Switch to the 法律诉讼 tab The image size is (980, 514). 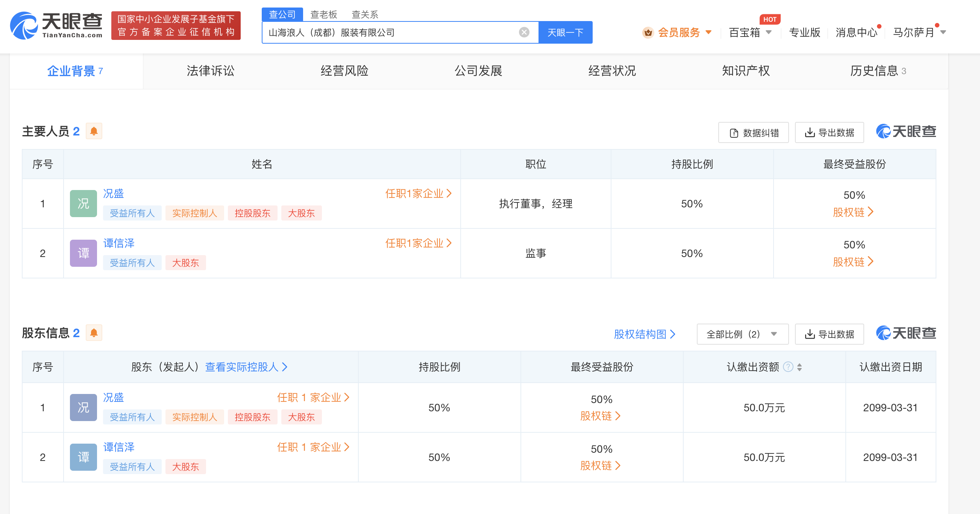click(210, 71)
